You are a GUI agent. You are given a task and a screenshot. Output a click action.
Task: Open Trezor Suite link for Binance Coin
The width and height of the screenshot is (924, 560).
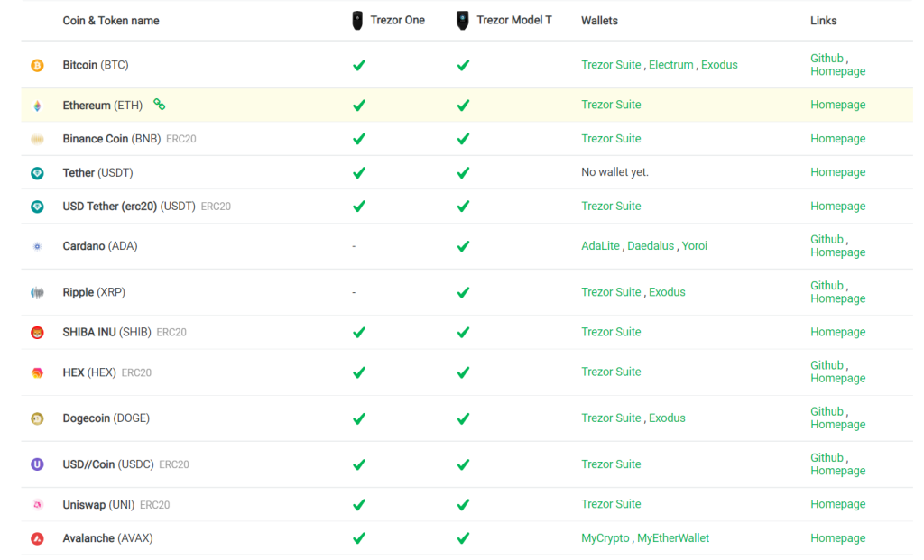[611, 139]
